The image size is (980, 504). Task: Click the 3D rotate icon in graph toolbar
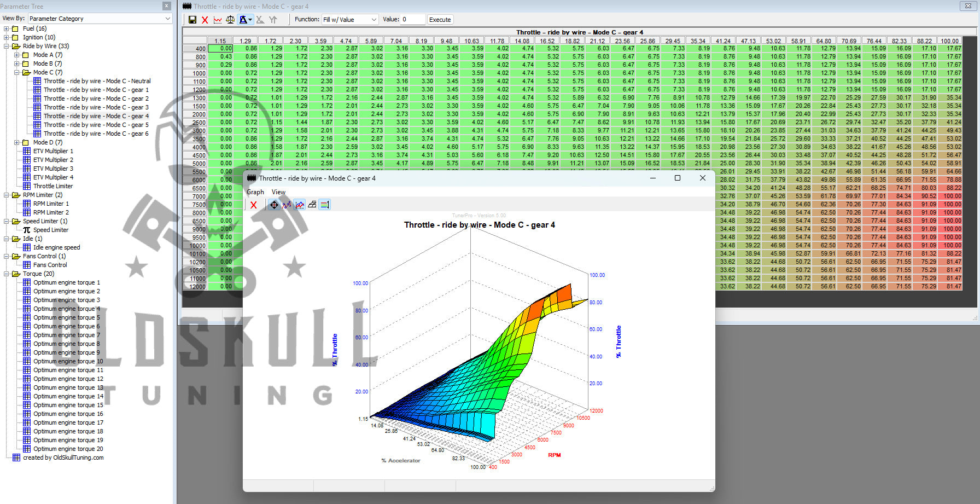(x=274, y=205)
